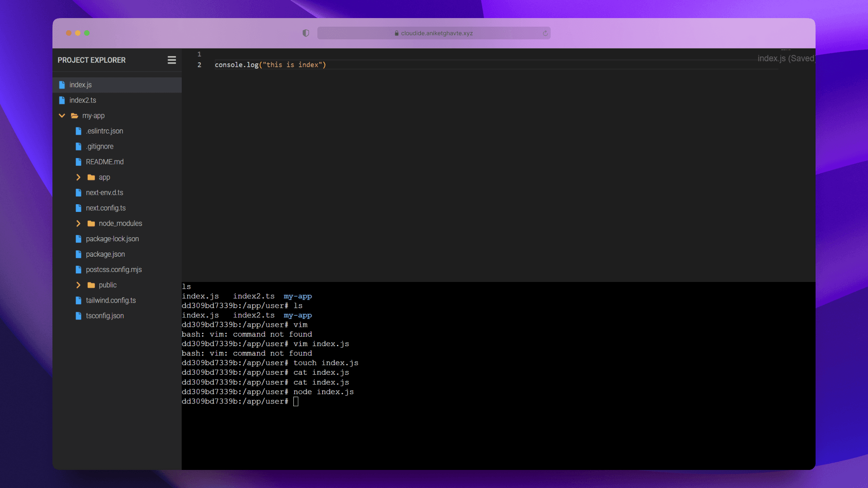
Task: Click the privacy shield icon in browser toolbar
Action: pyautogui.click(x=306, y=33)
